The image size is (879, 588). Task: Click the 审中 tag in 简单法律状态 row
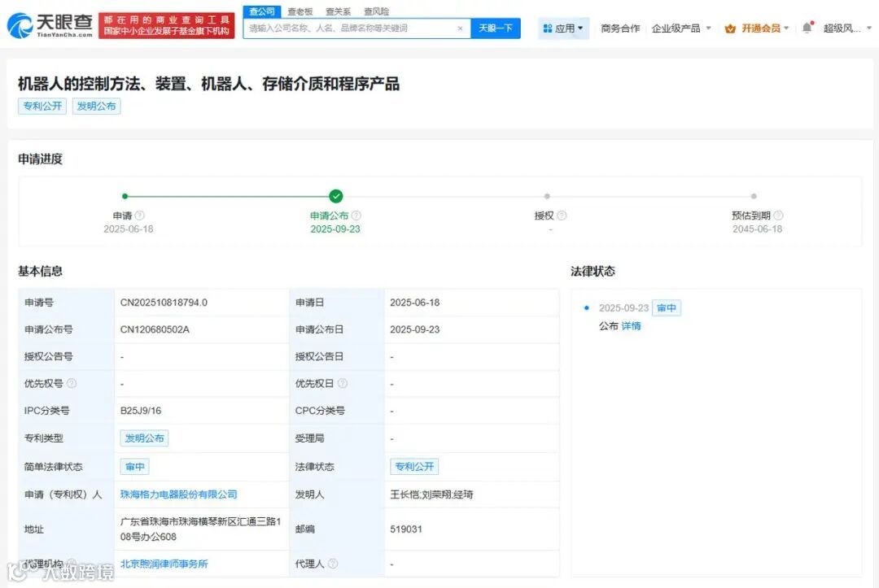click(x=134, y=467)
